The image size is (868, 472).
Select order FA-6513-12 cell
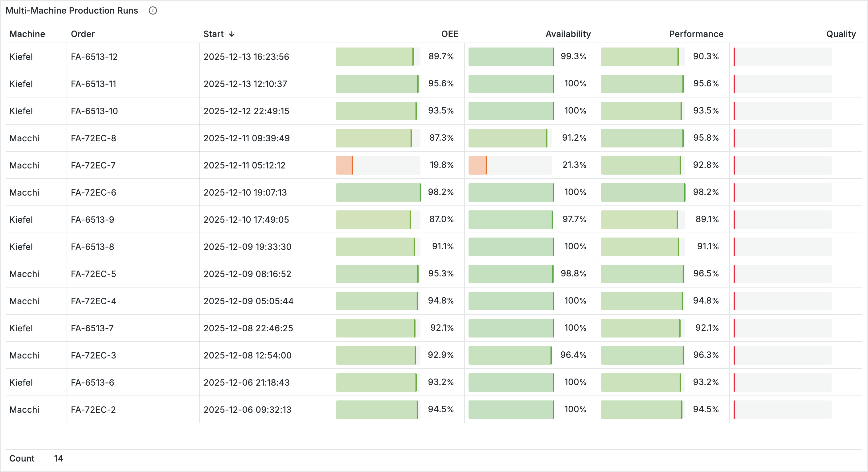(94, 57)
